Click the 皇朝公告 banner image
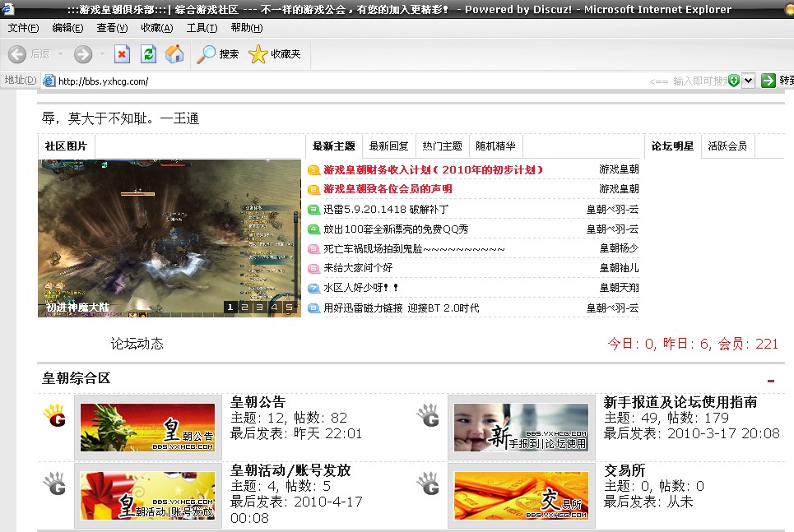The width and height of the screenshot is (794, 532). [x=147, y=428]
